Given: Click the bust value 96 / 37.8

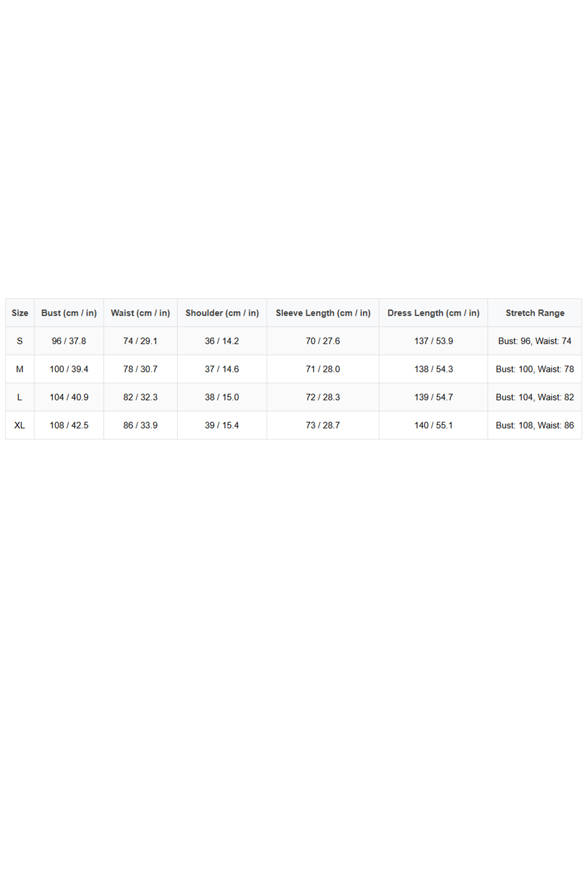Looking at the screenshot, I should pos(69,341).
